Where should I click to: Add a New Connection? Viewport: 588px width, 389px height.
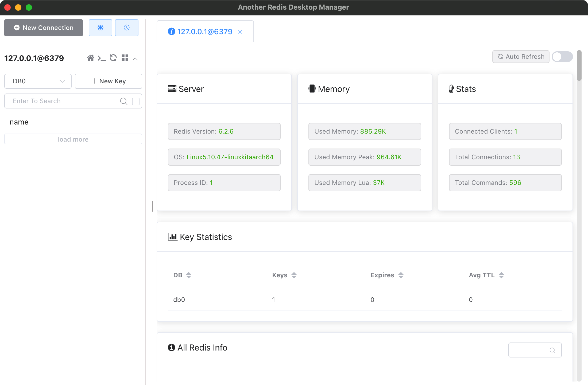pyautogui.click(x=44, y=28)
